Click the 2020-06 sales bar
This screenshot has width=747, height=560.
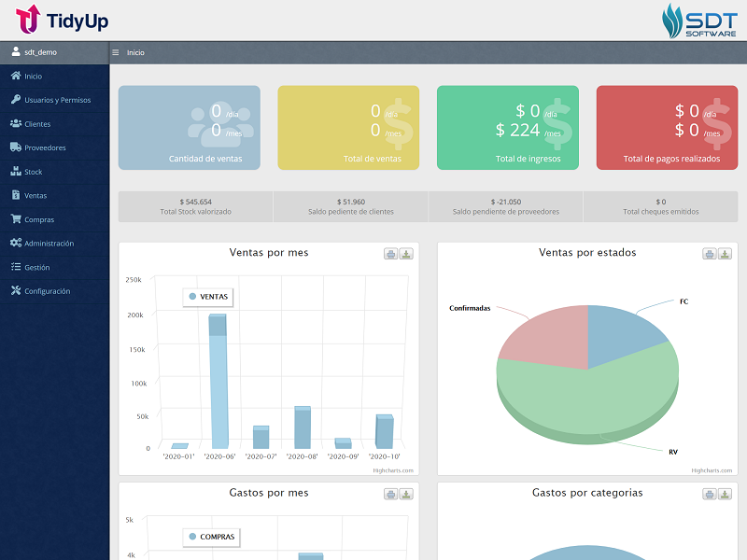[218, 381]
